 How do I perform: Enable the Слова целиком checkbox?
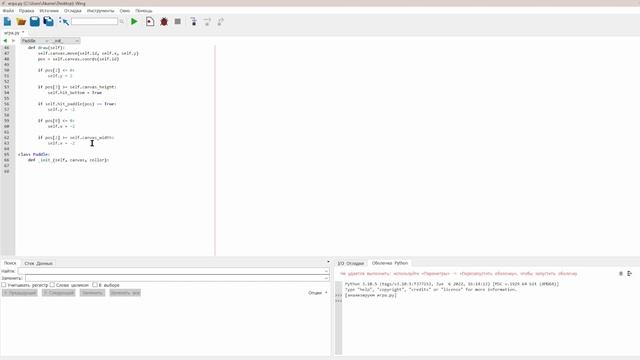pos(52,285)
